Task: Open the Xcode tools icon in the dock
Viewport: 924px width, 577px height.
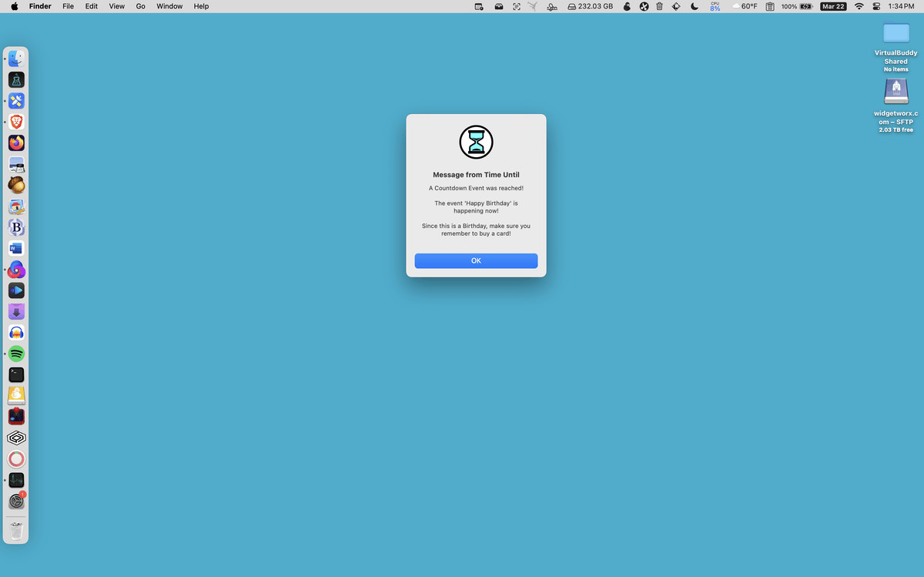Action: (x=16, y=101)
